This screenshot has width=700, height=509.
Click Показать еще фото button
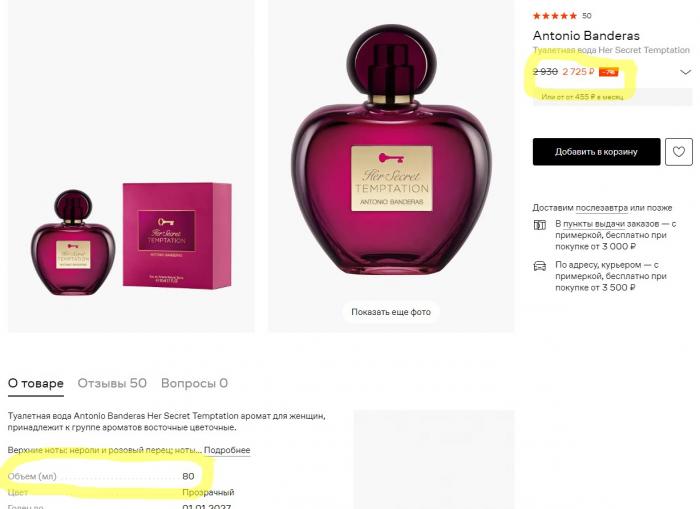coord(391,312)
